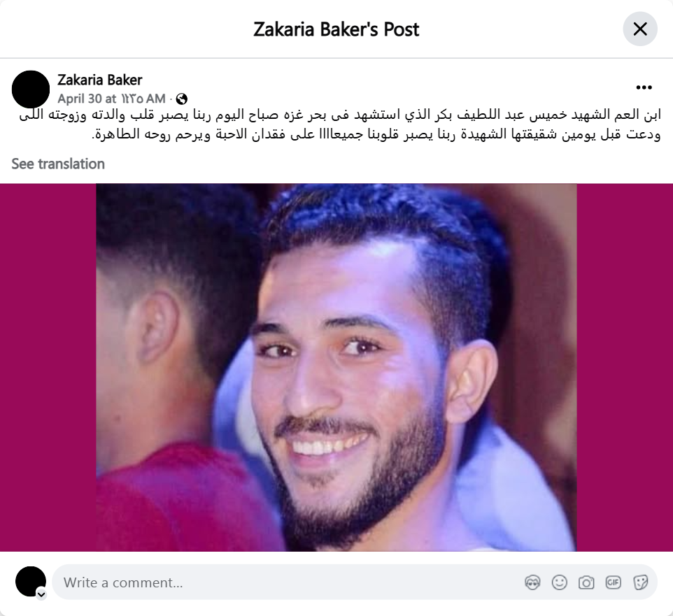Click See translation
Viewport: 673px width, 616px height.
pyautogui.click(x=58, y=164)
